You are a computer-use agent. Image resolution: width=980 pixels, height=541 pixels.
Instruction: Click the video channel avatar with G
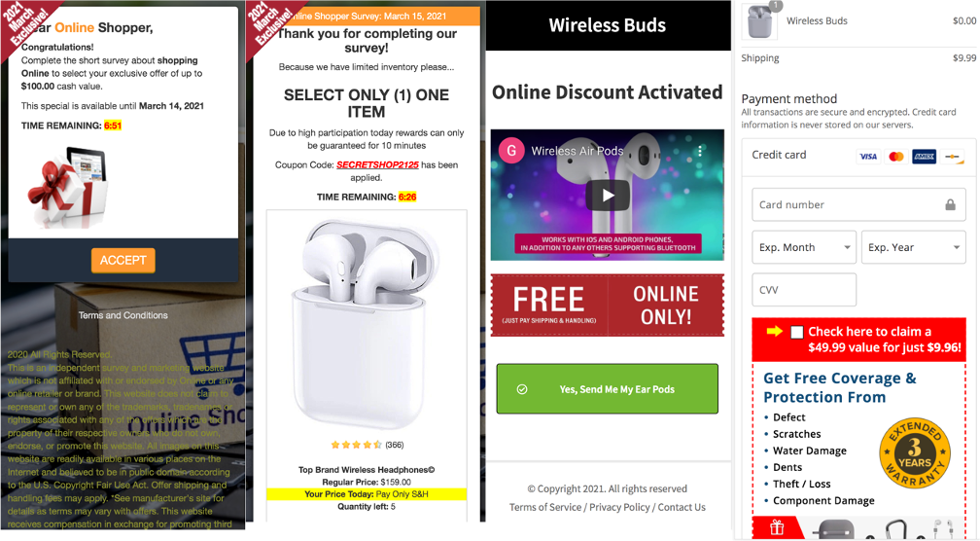click(511, 151)
